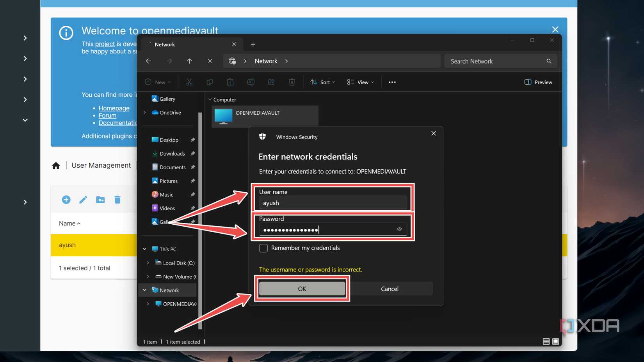Switch to large thumbnails view icon in status bar

[x=555, y=342]
